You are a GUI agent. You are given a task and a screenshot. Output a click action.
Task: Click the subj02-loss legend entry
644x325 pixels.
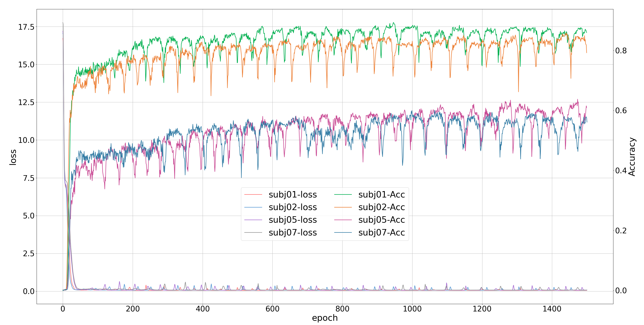point(293,207)
